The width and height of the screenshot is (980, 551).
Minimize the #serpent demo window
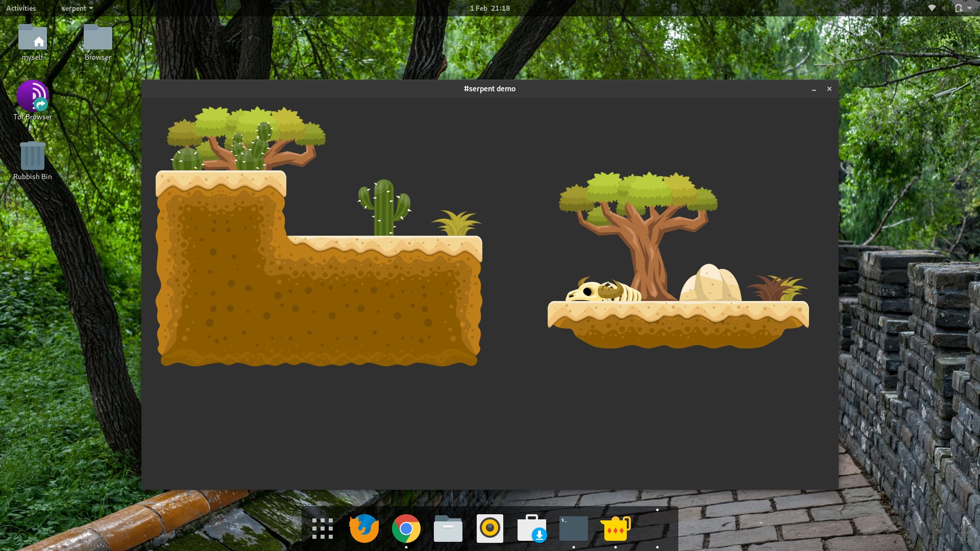click(813, 89)
